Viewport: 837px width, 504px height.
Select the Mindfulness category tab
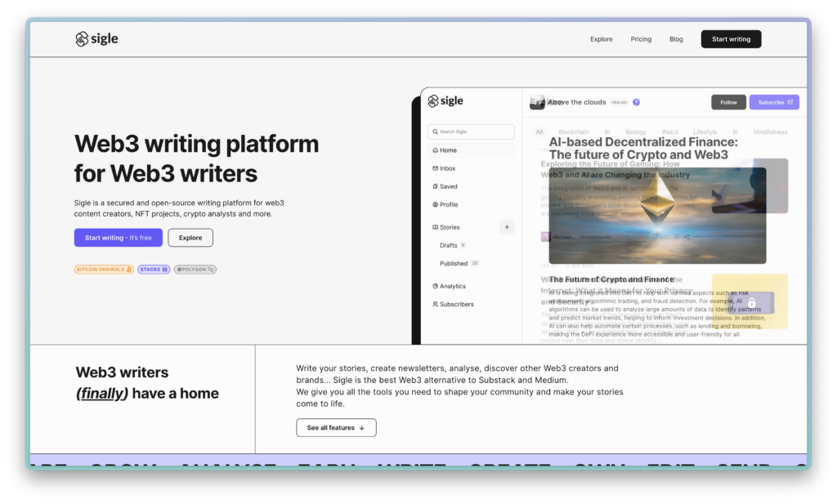(770, 132)
